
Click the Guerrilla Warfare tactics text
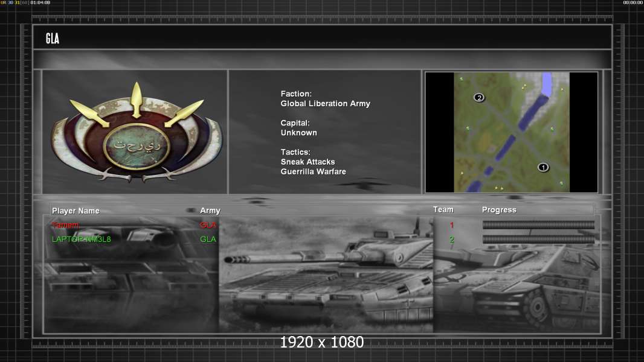point(313,172)
